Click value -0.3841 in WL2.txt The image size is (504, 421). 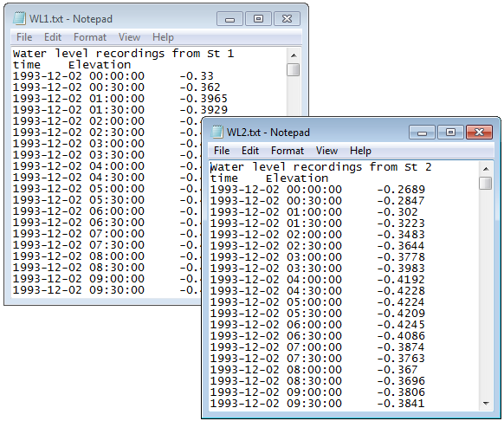click(401, 404)
